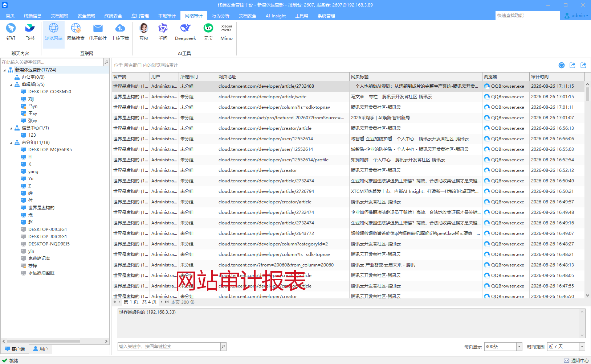Open the 时间范围 近7天 dropdown

pos(582,347)
